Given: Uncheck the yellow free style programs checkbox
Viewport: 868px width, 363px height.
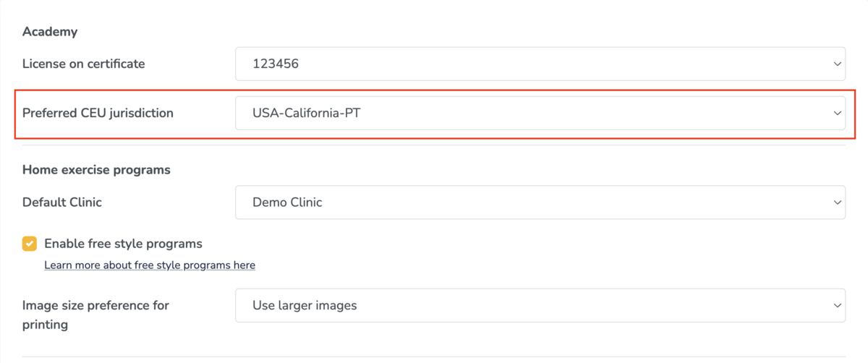Looking at the screenshot, I should coord(30,244).
